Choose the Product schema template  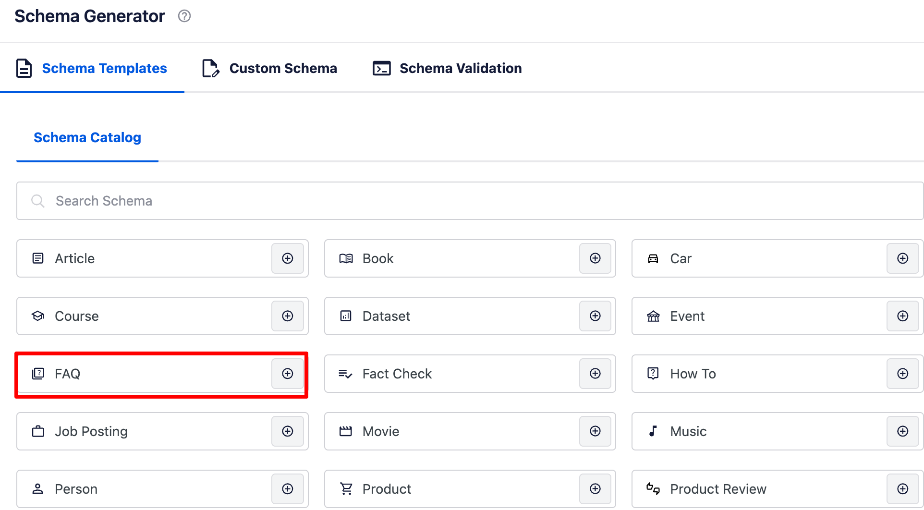coord(470,489)
